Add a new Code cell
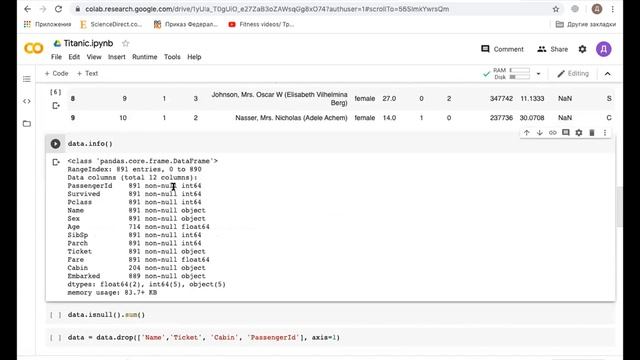The height and width of the screenshot is (360, 640). tap(56, 73)
